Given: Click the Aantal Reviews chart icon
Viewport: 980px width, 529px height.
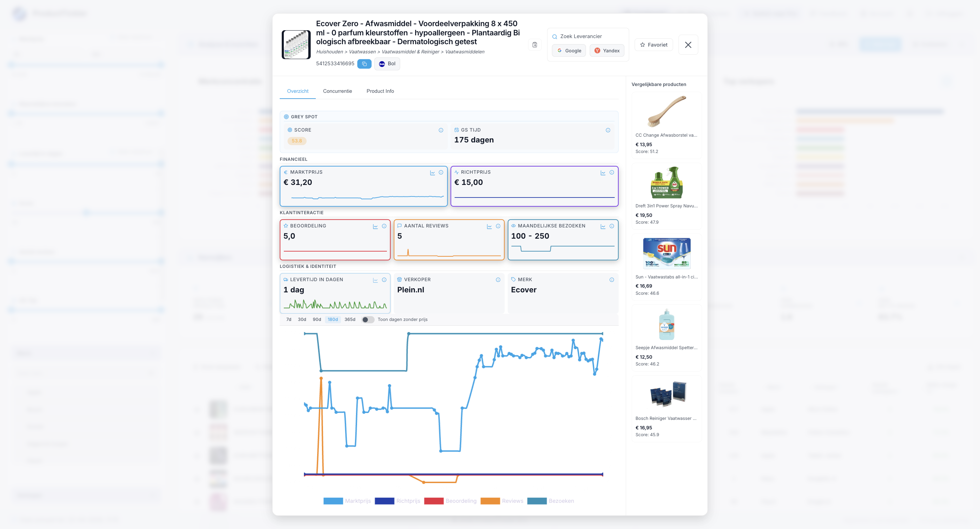Looking at the screenshot, I should coord(489,226).
